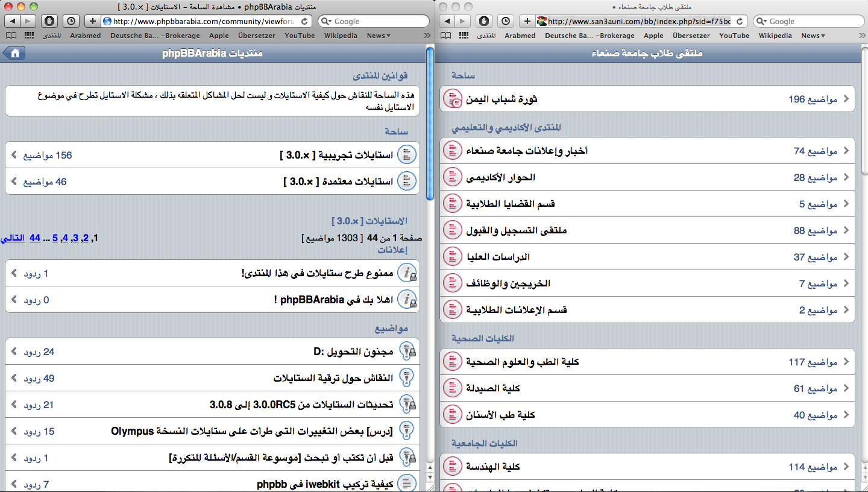This screenshot has height=492, width=868.
Task: Open the bookmarks book icon in san3auni window
Action: pos(446,36)
